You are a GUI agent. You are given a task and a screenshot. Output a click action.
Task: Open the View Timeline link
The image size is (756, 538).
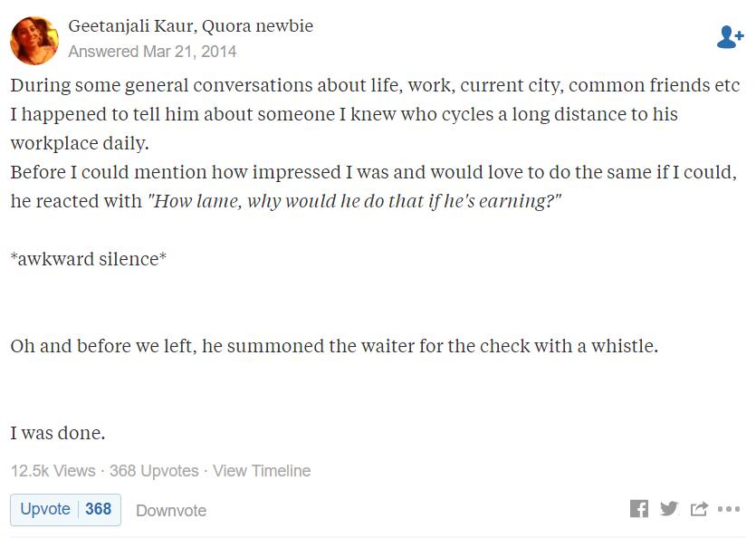click(262, 470)
